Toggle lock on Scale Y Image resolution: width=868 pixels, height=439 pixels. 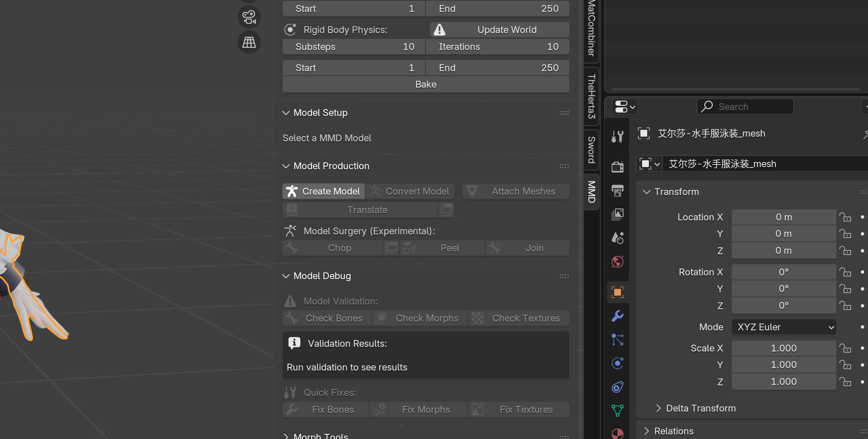(845, 365)
